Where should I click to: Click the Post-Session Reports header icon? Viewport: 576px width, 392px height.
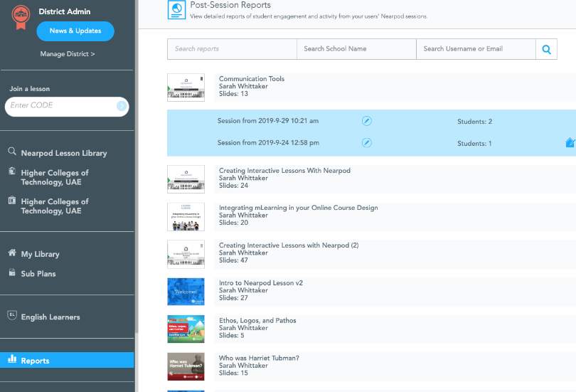pos(176,9)
